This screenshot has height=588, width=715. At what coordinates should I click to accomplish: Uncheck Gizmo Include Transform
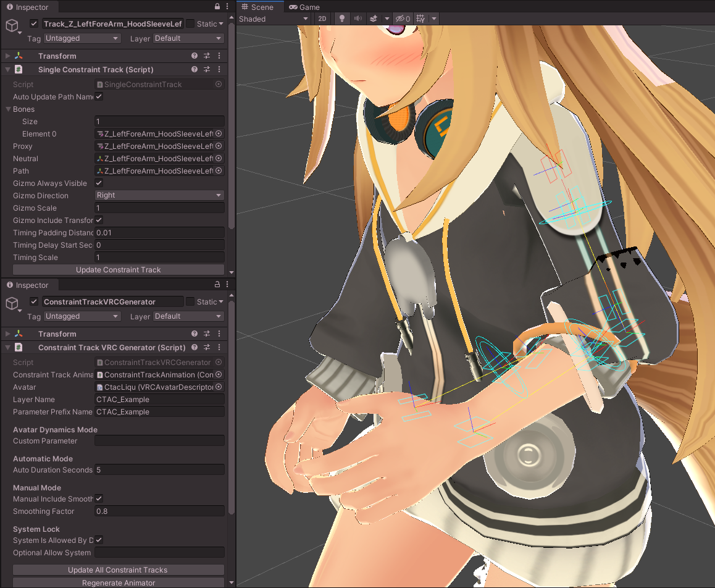tap(99, 220)
